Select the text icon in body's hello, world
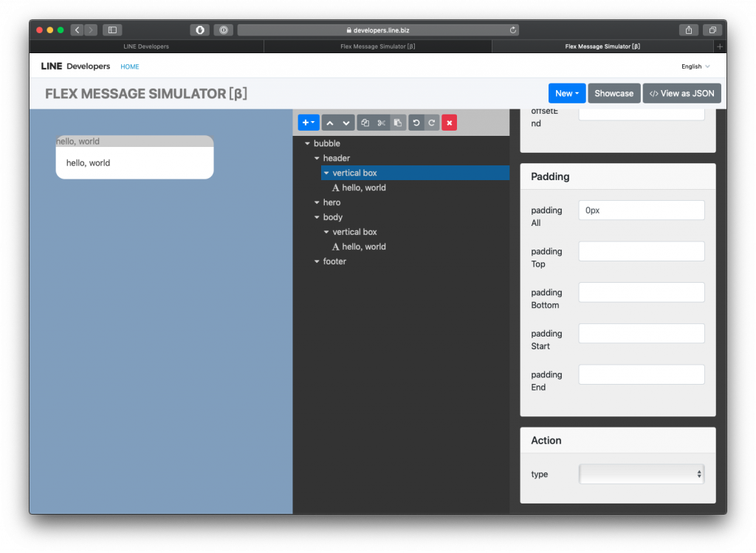This screenshot has width=756, height=553. 336,247
